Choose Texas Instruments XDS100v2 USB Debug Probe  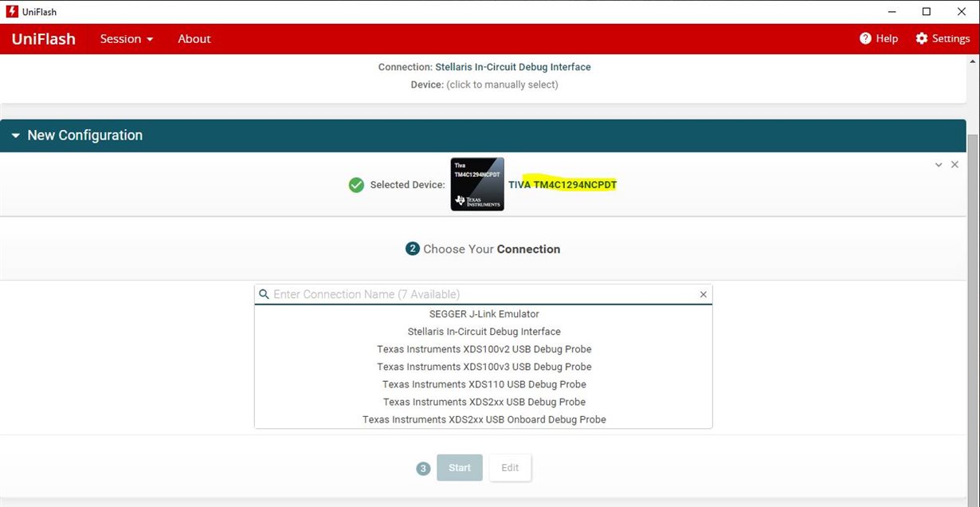click(x=484, y=349)
